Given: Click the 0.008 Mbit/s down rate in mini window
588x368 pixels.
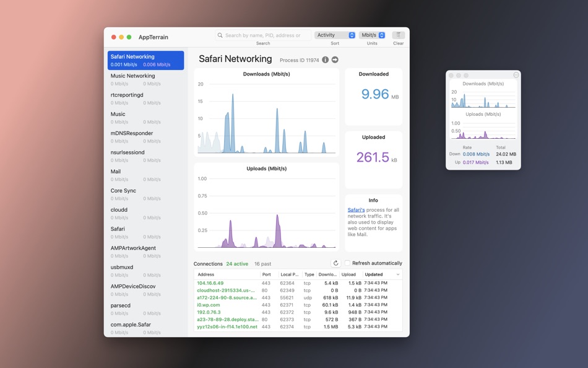Looking at the screenshot, I should coord(476,154).
